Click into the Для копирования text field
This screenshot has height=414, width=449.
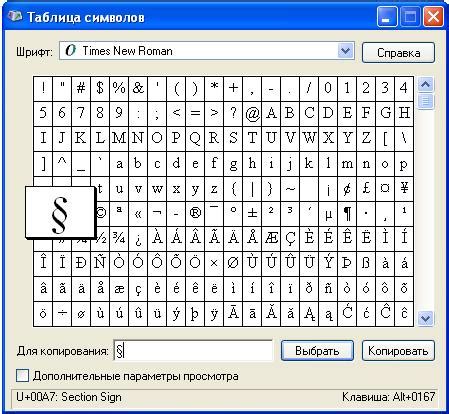[x=193, y=351]
